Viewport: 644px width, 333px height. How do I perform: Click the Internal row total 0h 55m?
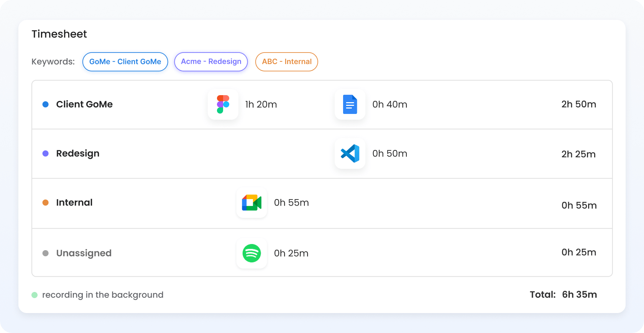[x=579, y=205]
